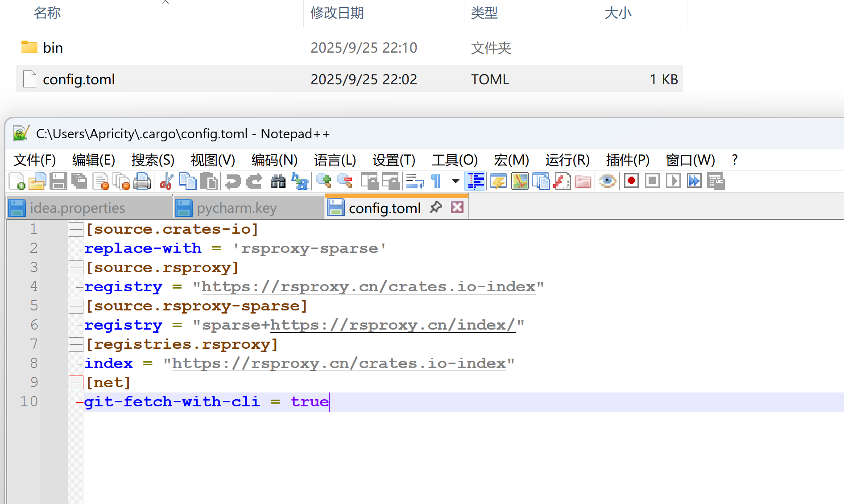Toggle word wrap in toolbar
Image resolution: width=844 pixels, height=504 pixels.
pyautogui.click(x=415, y=181)
